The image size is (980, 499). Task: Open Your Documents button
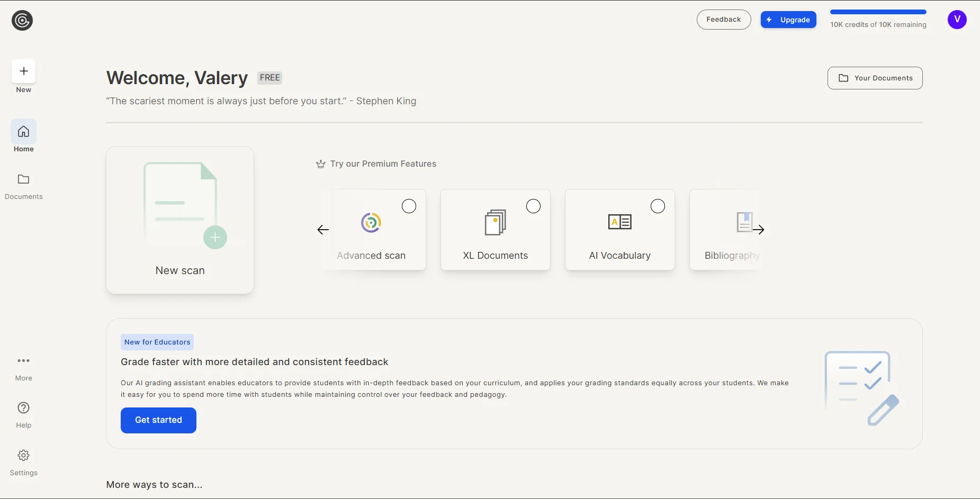(x=875, y=78)
